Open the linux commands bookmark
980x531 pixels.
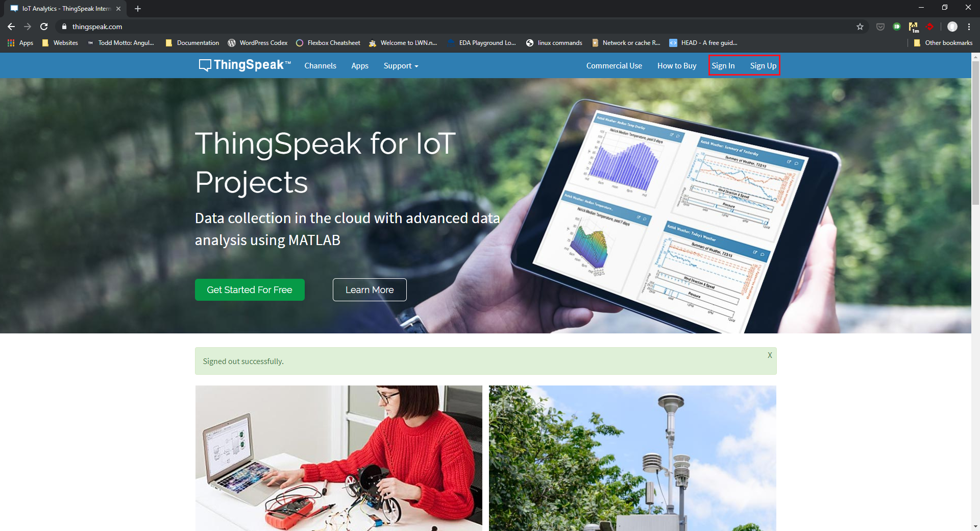(554, 43)
